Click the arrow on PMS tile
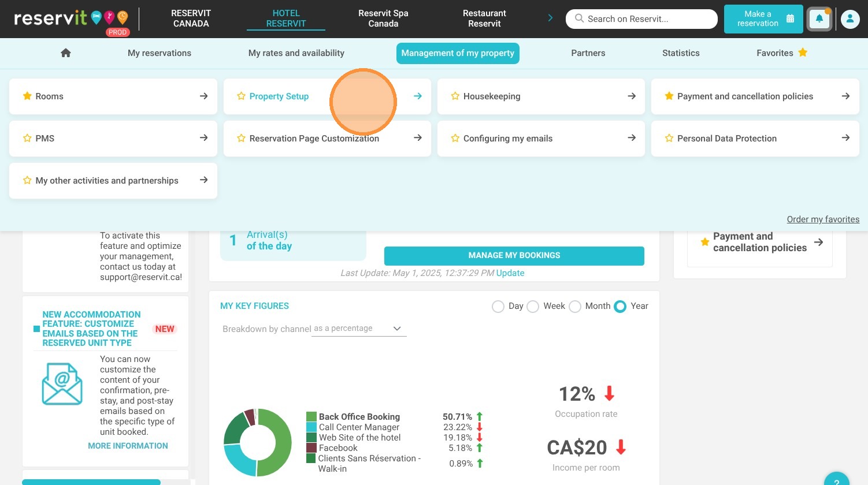Screen dimensions: 868x485 pos(203,138)
